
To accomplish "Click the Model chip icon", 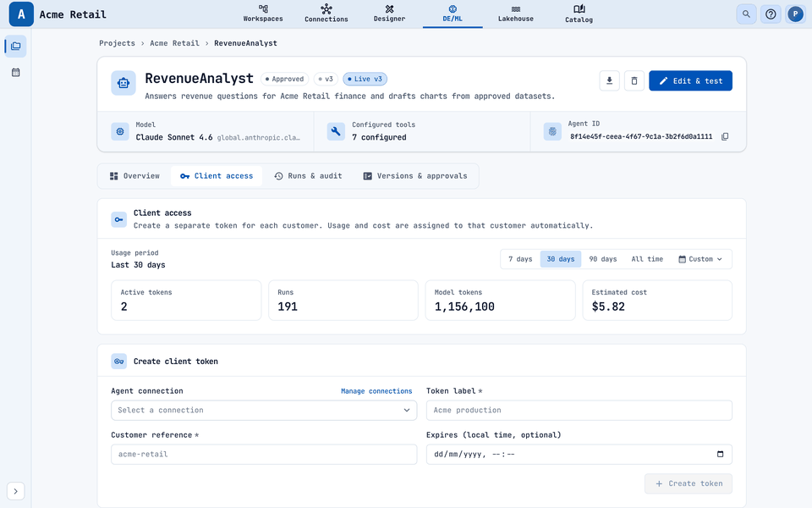I will [x=120, y=132].
